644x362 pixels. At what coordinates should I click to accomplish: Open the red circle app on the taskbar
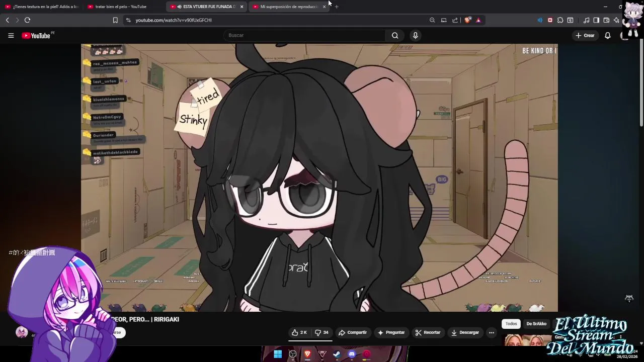coord(367,354)
